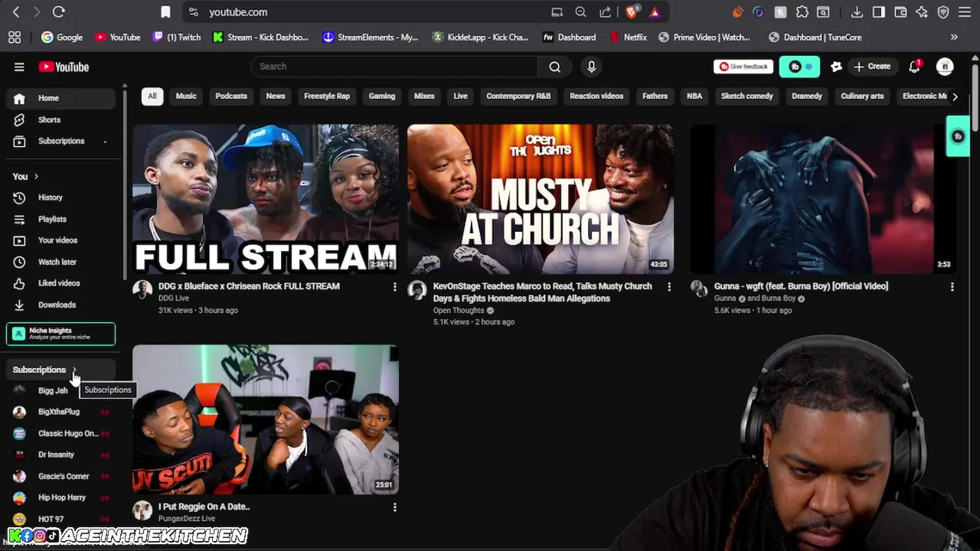This screenshot has height=551, width=980.
Task: Open DDG FULL STREAM video thumbnail
Action: [x=266, y=199]
